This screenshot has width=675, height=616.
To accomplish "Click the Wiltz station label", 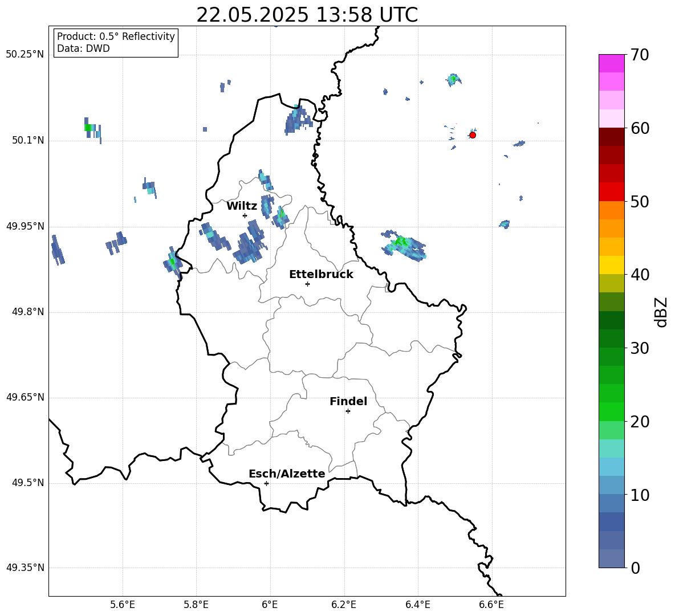I will tap(242, 206).
